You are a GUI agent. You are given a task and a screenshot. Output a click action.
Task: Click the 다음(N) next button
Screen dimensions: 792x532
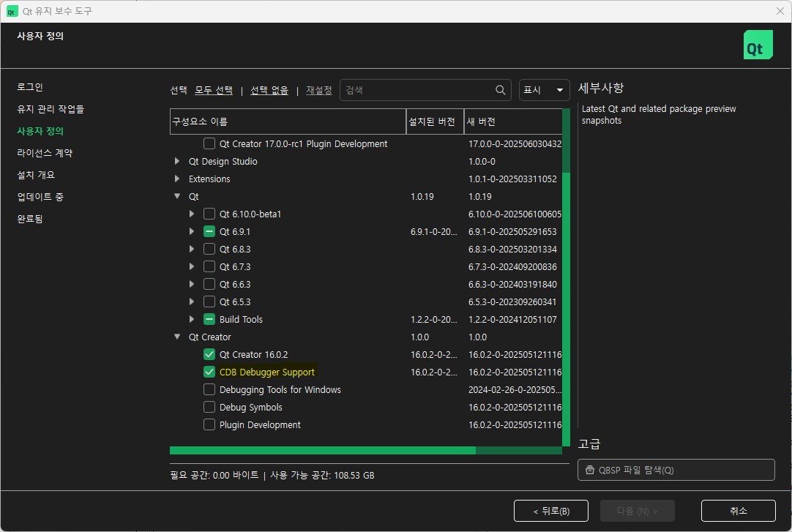point(637,511)
